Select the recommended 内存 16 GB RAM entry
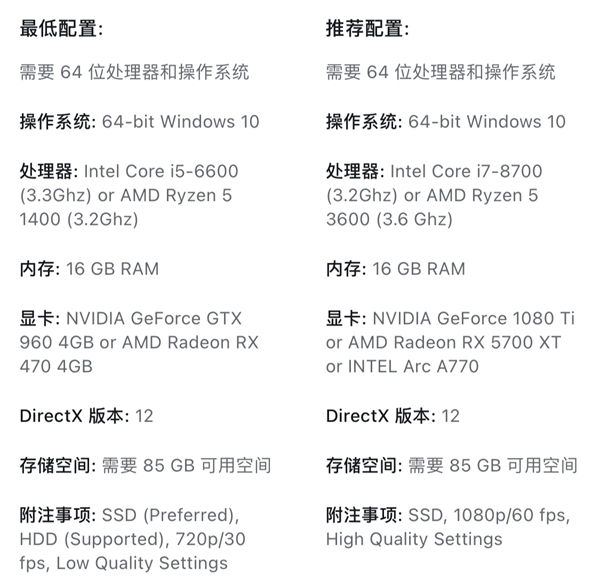The width and height of the screenshot is (600, 588). tap(395, 269)
